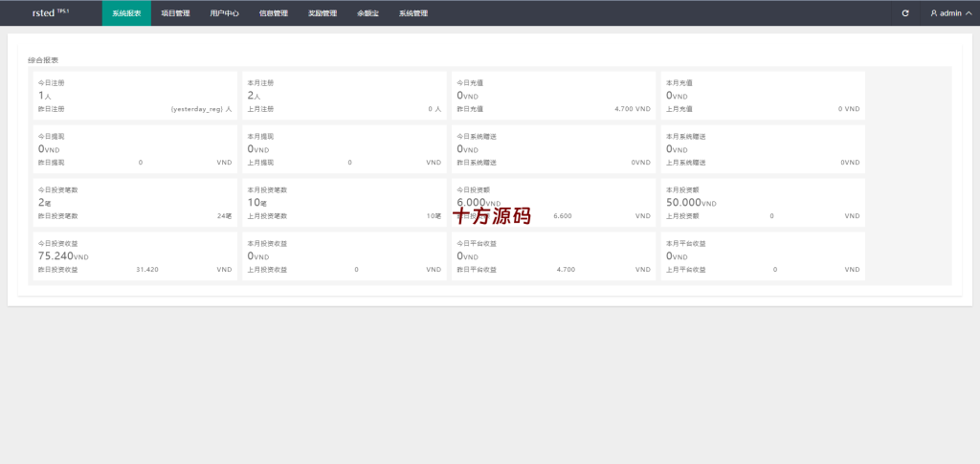Click the 本月投资额 label
The width and height of the screenshot is (980, 464).
point(682,190)
